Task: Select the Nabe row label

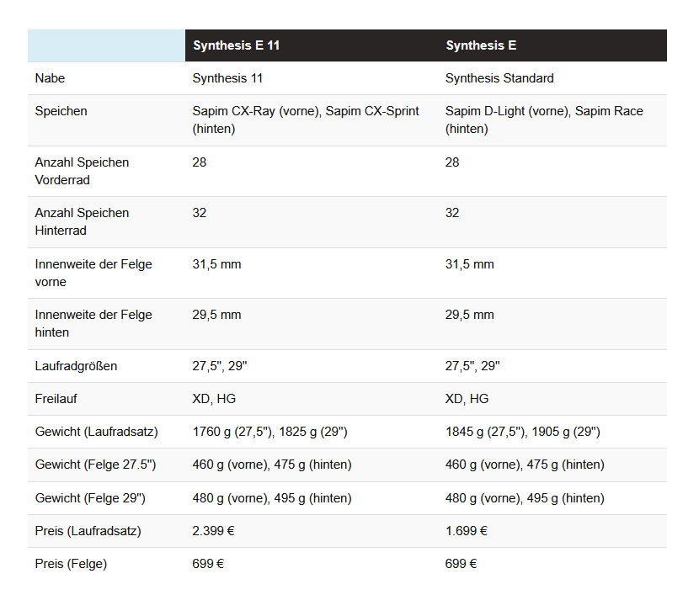Action: tap(50, 78)
